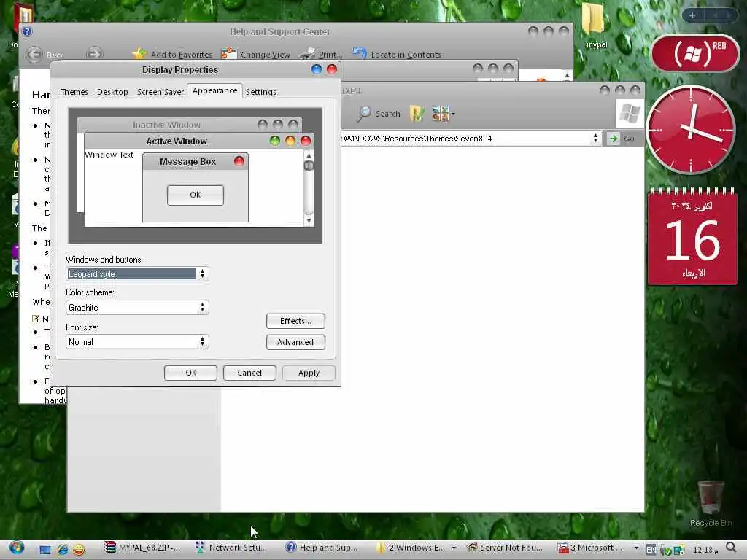Switch to Help and Support taskbar item
The width and height of the screenshot is (747, 560).
tap(323, 548)
